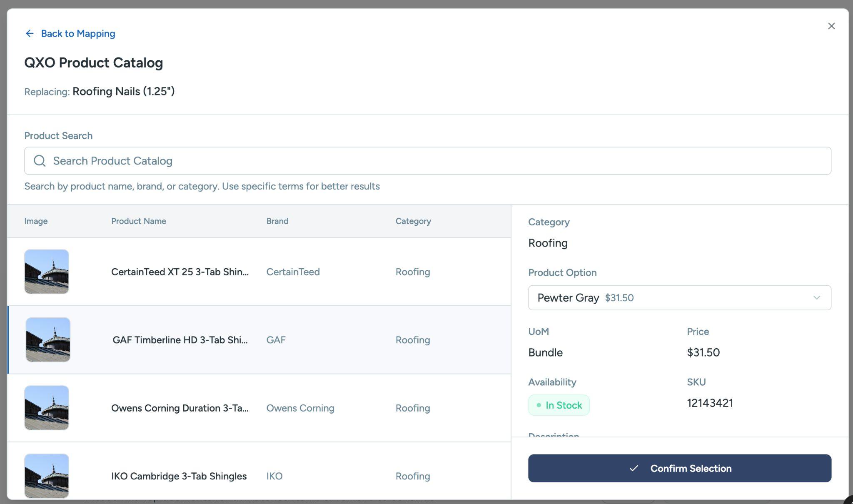The height and width of the screenshot is (504, 853).
Task: Click the CertainTeed product thumbnail
Action: pos(47,272)
